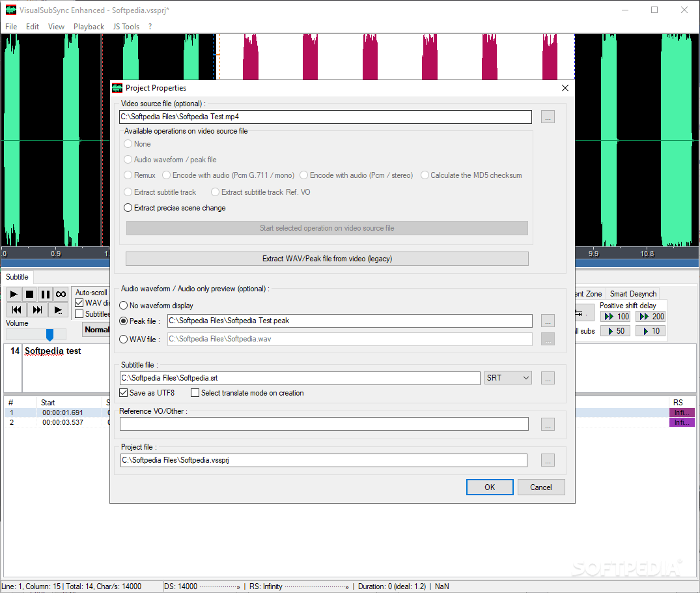Open the SRT subtitle format dropdown
Screen dimensions: 700x593
click(507, 378)
